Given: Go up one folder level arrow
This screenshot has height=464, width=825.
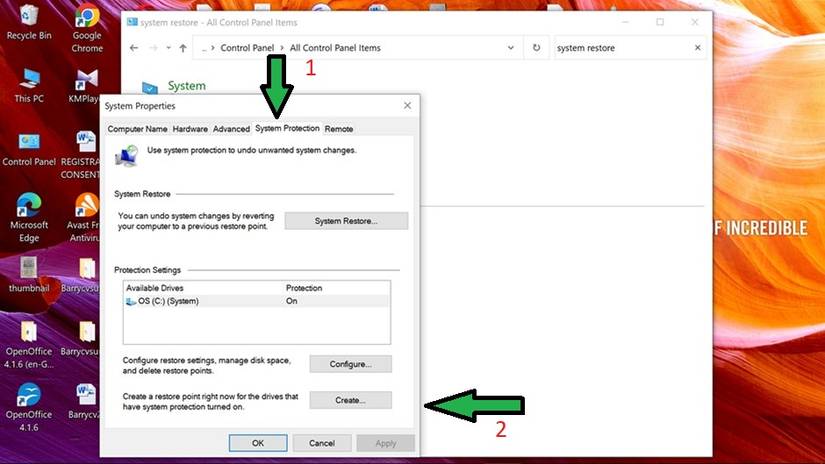Looking at the screenshot, I should pyautogui.click(x=183, y=48).
